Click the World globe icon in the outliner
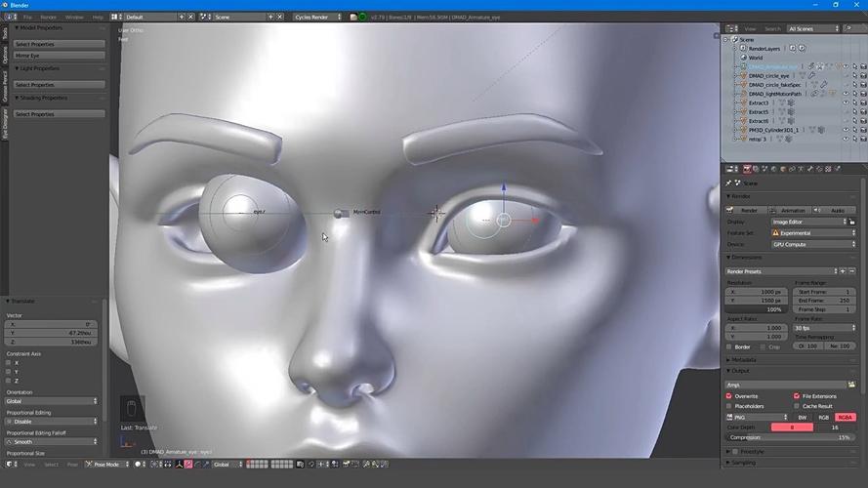The width and height of the screenshot is (868, 488). (743, 58)
